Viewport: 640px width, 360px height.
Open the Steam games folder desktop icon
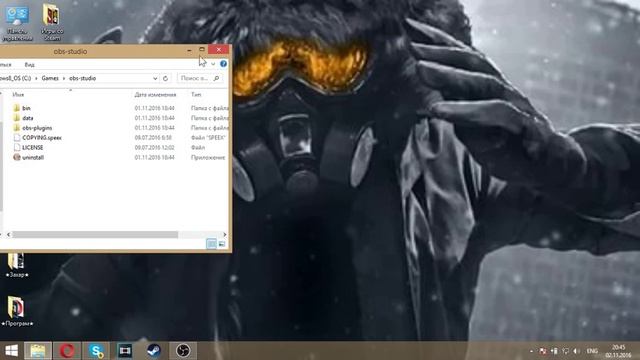[x=52, y=22]
